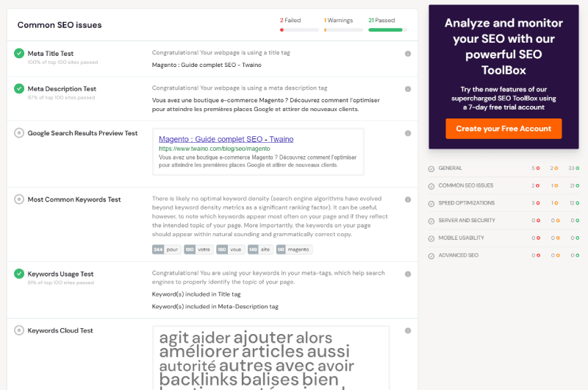
Task: Click the 'votre' keyword tag
Action: click(x=198, y=249)
